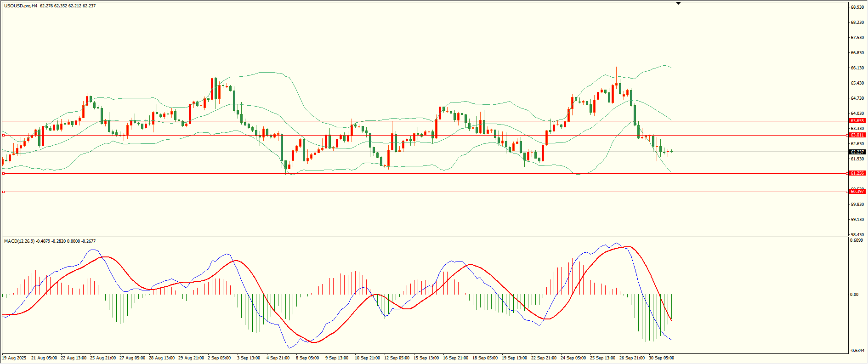
Task: Click the USOUSD.pro,H4 symbol label
Action: (x=21, y=6)
